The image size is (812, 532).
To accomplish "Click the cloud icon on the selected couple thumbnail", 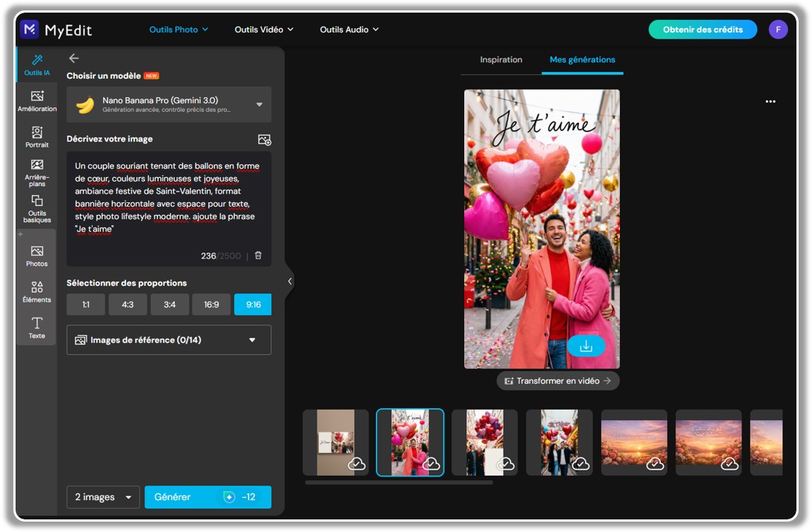I will [x=431, y=464].
